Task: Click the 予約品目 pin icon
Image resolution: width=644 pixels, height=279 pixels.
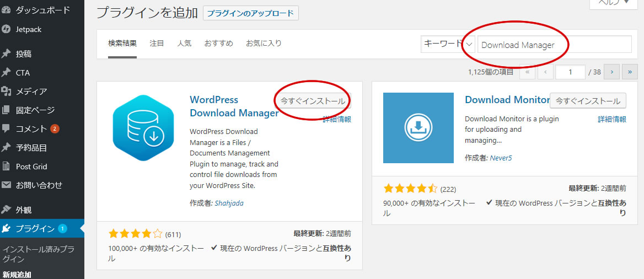Action: tap(6, 148)
